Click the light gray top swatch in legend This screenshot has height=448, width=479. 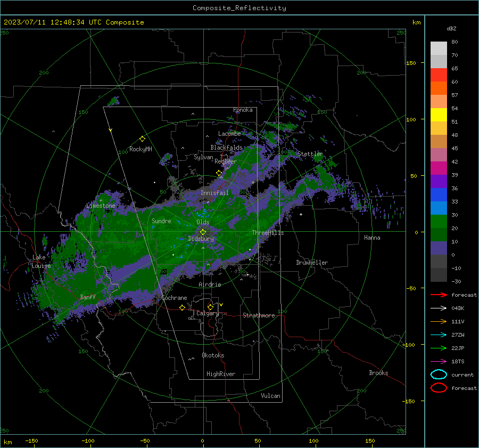439,48
